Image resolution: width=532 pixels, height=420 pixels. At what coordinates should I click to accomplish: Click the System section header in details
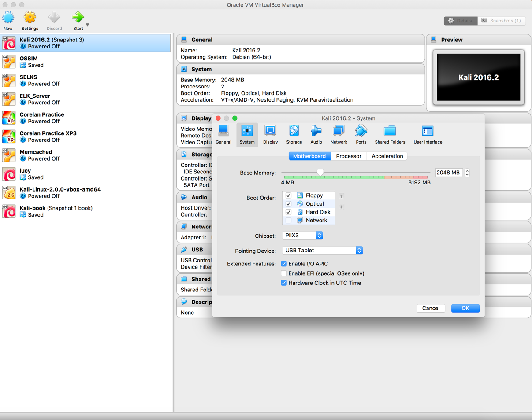301,70
